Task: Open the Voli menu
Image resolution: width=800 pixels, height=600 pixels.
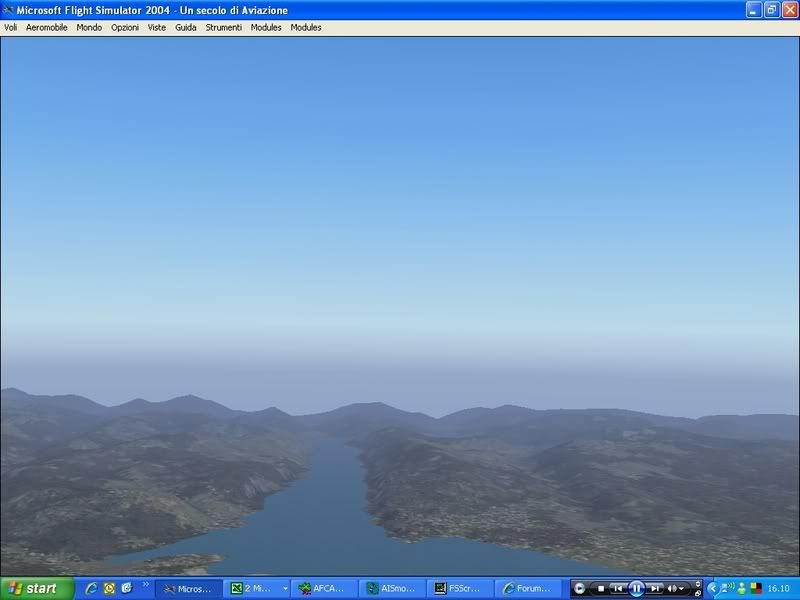Action: pos(10,28)
